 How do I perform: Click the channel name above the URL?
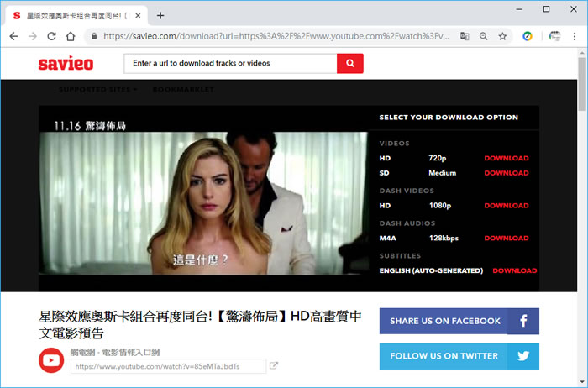115,353
